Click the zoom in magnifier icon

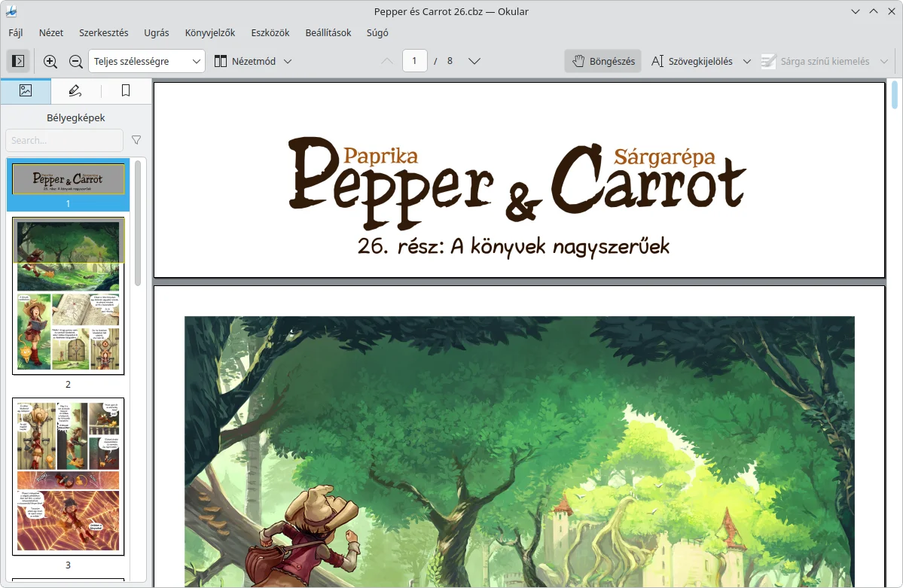coord(50,61)
